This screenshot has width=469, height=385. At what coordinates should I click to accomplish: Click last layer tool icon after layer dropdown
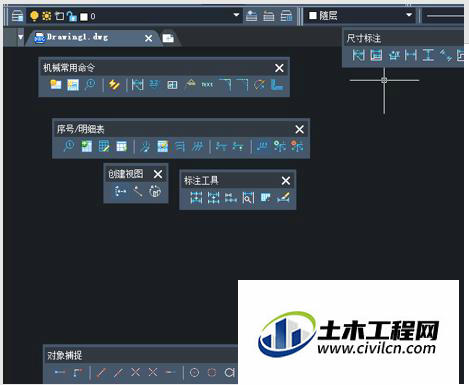286,16
